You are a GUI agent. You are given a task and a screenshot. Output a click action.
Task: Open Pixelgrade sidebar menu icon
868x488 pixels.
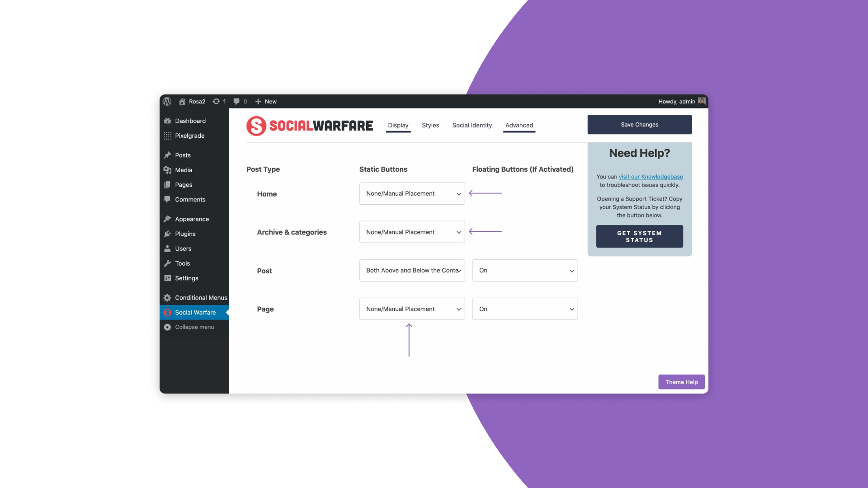(168, 136)
